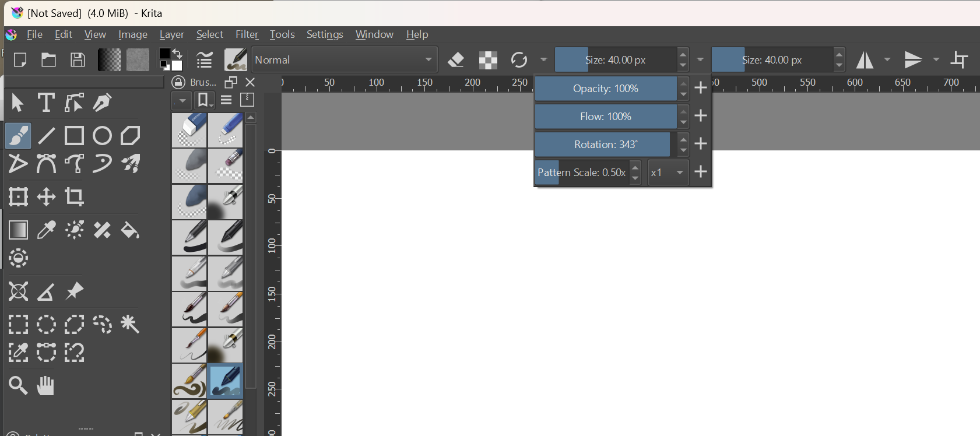Toggle wrap around mode
Viewport: 980px width, 436px height.
pos(960,60)
